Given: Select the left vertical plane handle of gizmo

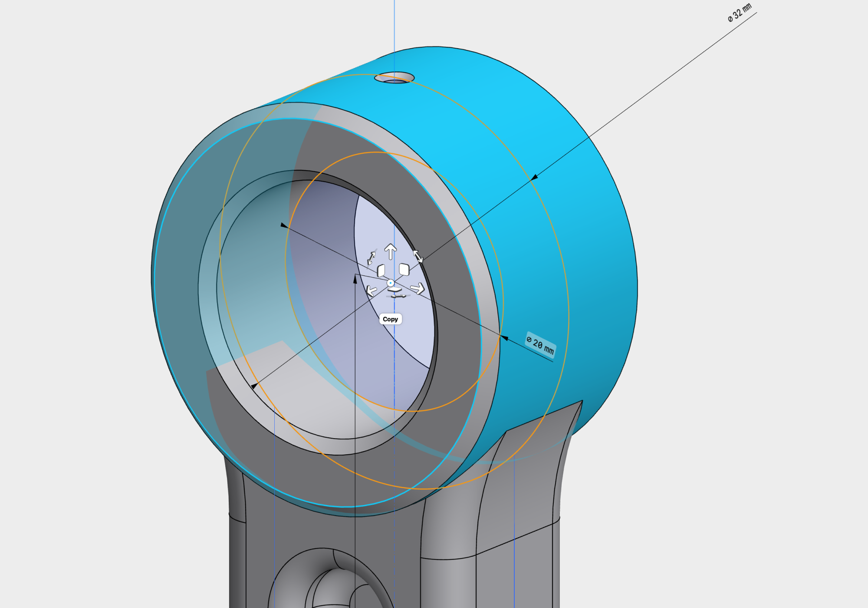Looking at the screenshot, I should 381,271.
